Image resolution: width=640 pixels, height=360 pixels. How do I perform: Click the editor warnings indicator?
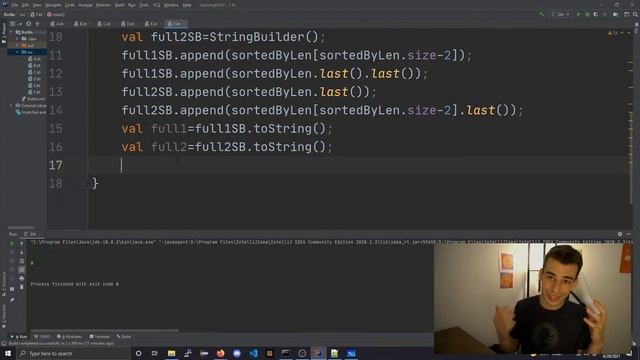pos(613,33)
